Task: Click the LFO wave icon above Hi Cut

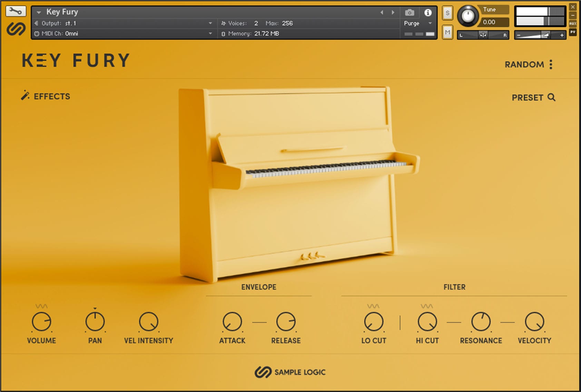Action: pos(427,306)
